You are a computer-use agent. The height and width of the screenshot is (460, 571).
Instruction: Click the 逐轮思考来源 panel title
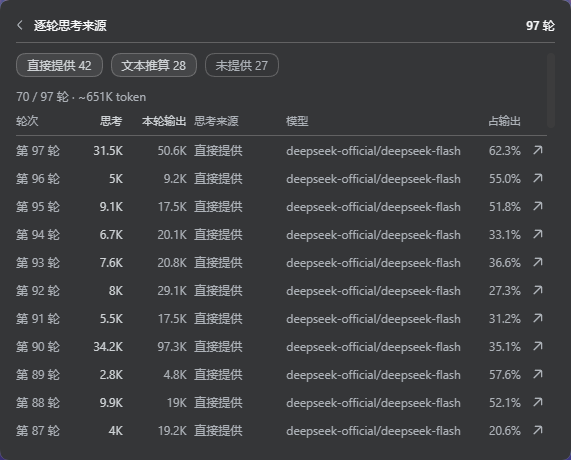[70, 25]
